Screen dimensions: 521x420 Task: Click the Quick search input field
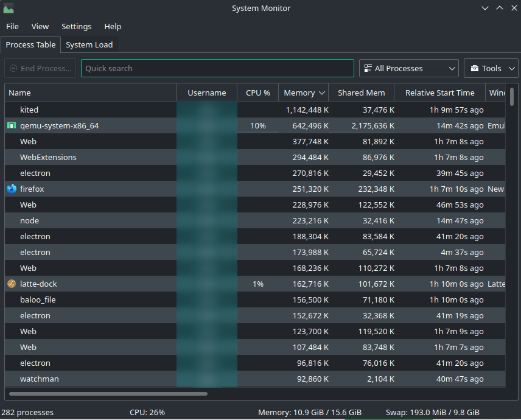pyautogui.click(x=217, y=68)
